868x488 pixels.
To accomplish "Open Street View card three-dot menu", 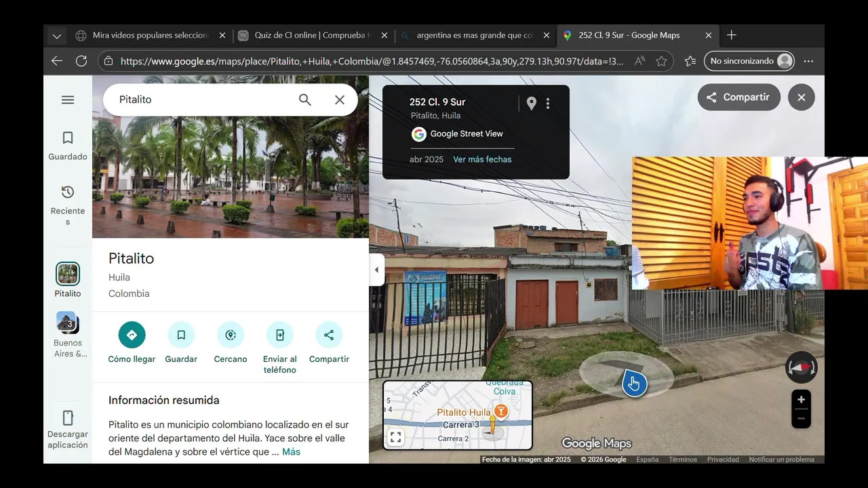I will pyautogui.click(x=548, y=103).
